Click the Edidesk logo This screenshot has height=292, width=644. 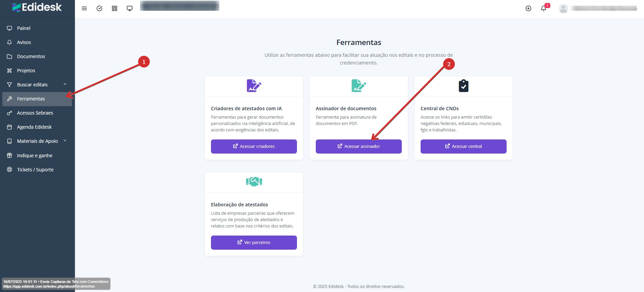tap(37, 7)
